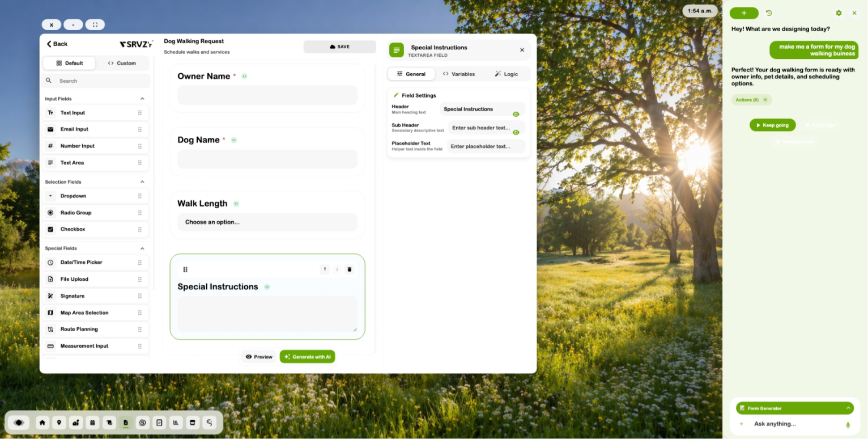Move Special Instructions field up with arrow
Screen dimensions: 868x439
tap(325, 269)
